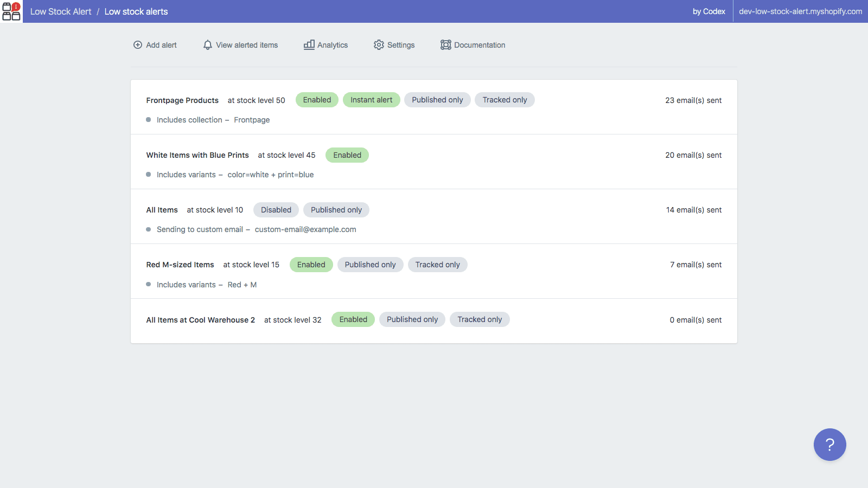Click the by Codex link
The height and width of the screenshot is (488, 868).
pos(709,11)
